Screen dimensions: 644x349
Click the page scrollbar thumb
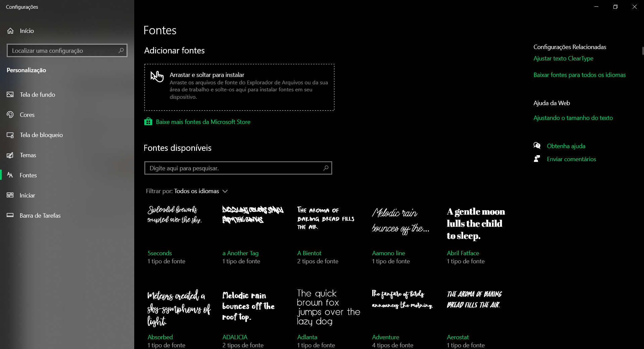643,51
